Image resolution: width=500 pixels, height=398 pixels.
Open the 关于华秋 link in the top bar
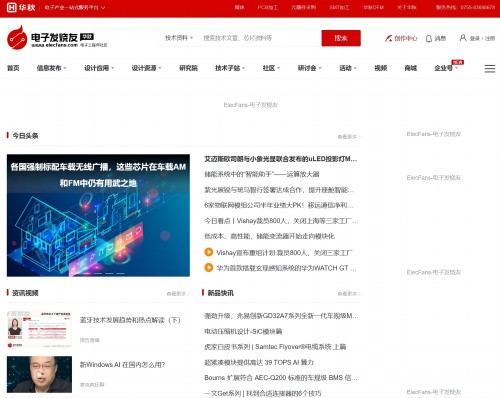(x=406, y=7)
